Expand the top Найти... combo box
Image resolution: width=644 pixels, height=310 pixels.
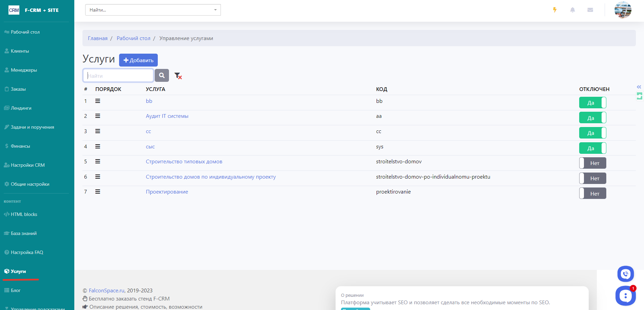pos(153,10)
